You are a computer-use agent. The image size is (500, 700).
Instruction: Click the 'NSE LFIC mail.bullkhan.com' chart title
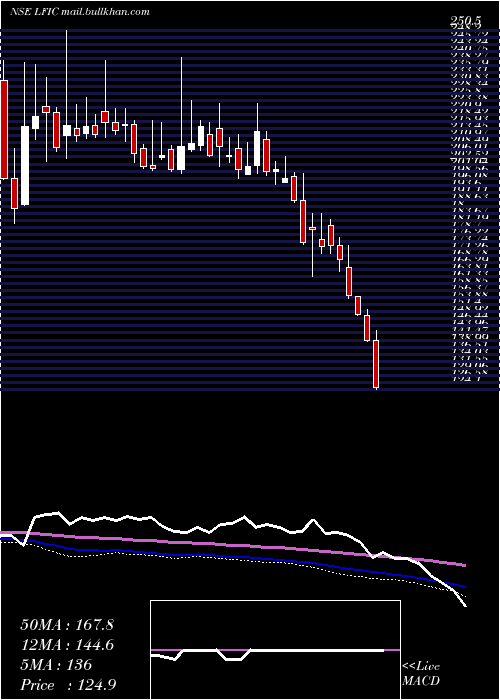coord(79,12)
